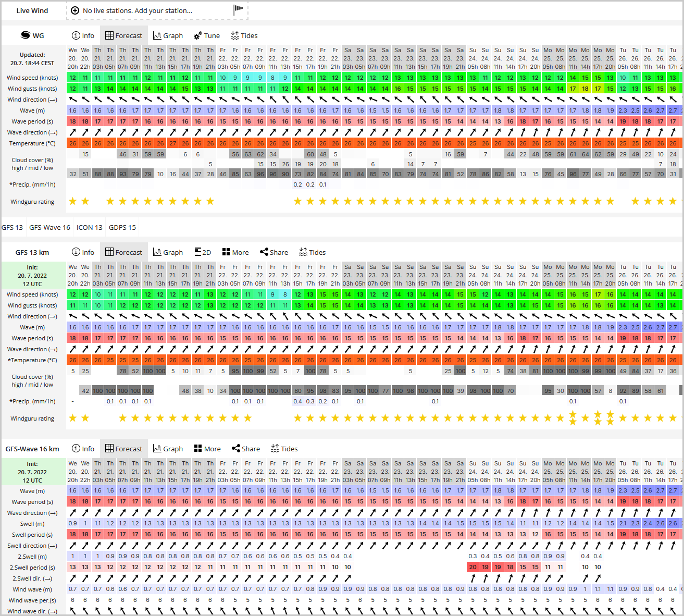This screenshot has width=684, height=616.
Task: Click the Windguru WG logo
Action: click(32, 35)
